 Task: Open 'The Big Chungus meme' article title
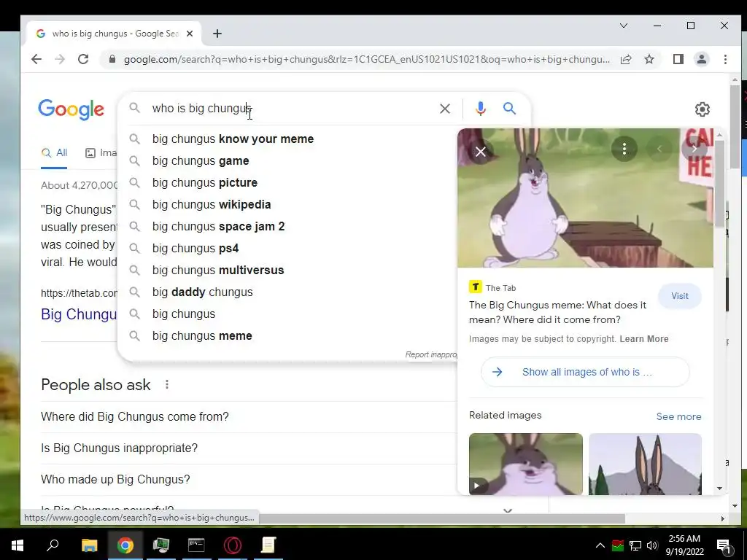pyautogui.click(x=557, y=312)
